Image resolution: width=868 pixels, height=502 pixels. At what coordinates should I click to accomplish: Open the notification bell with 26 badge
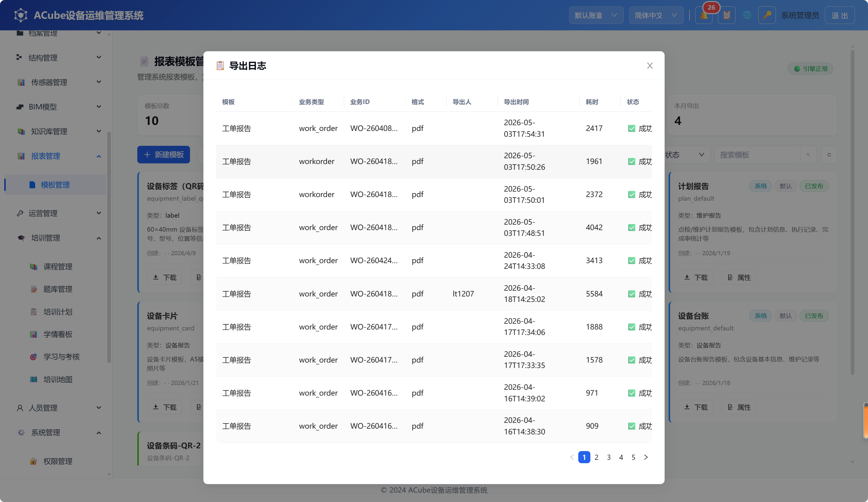704,15
